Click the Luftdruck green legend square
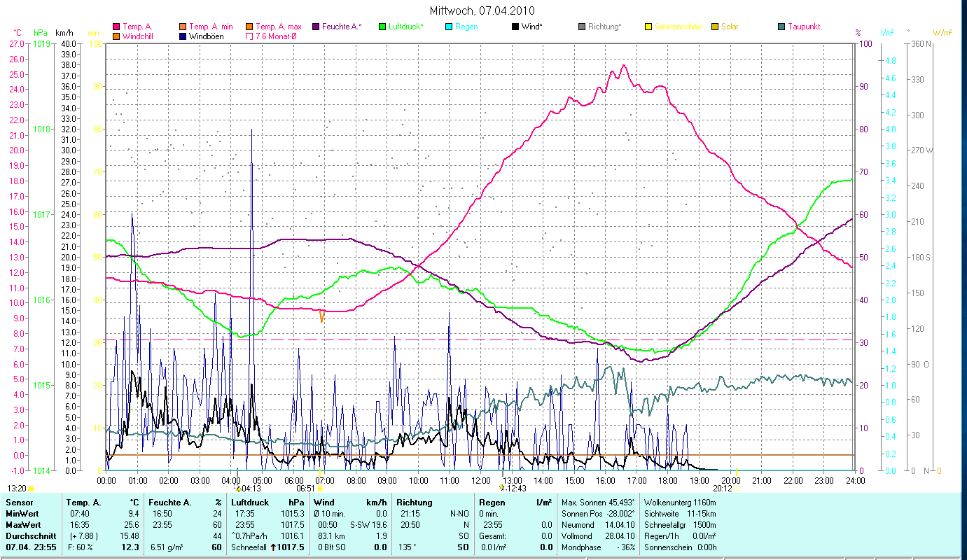The image size is (967, 560). (382, 27)
